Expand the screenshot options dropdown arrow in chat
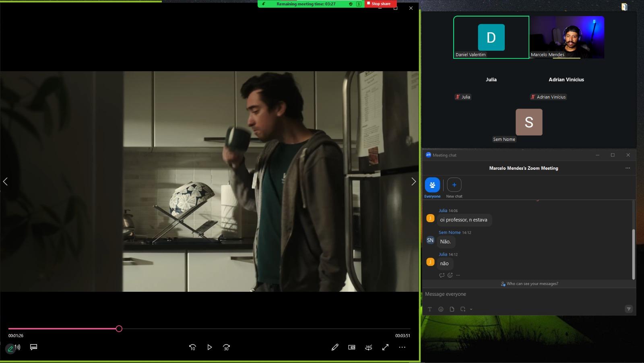The width and height of the screenshot is (644, 363). point(471,309)
